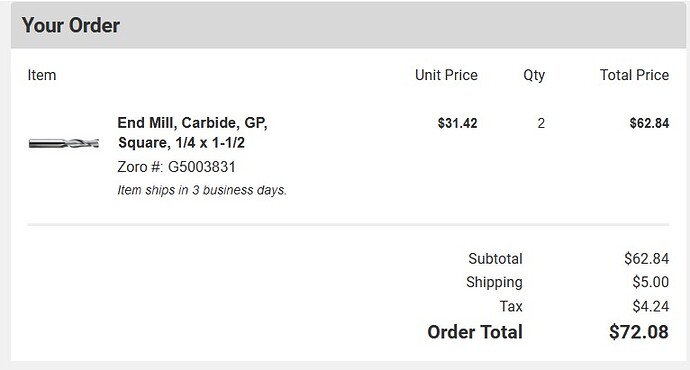Click the Qty column header
The image size is (690, 370).
534,75
